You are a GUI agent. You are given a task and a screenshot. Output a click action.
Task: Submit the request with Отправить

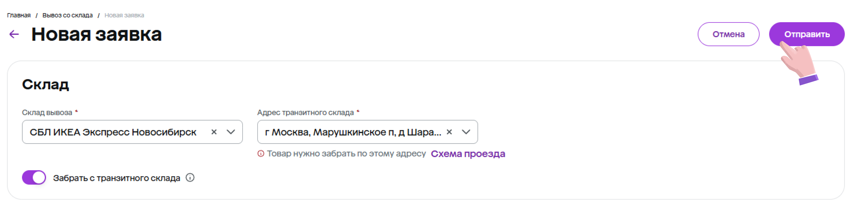click(806, 34)
